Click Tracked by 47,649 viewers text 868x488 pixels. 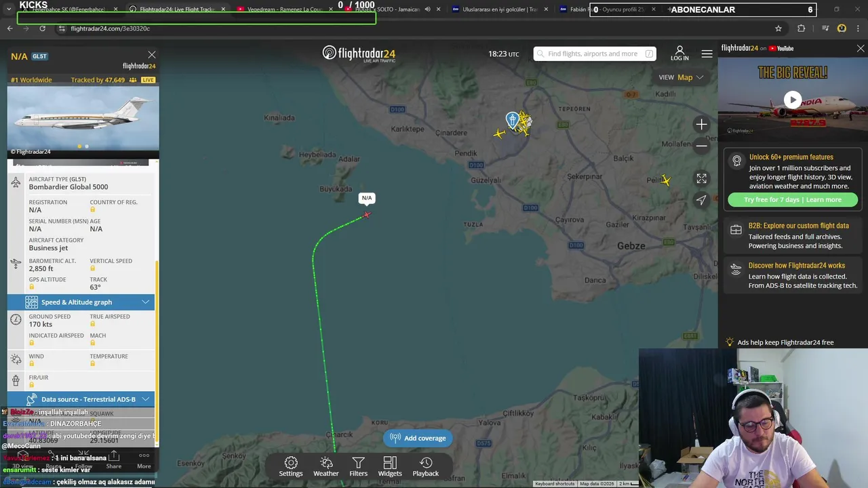coord(98,80)
